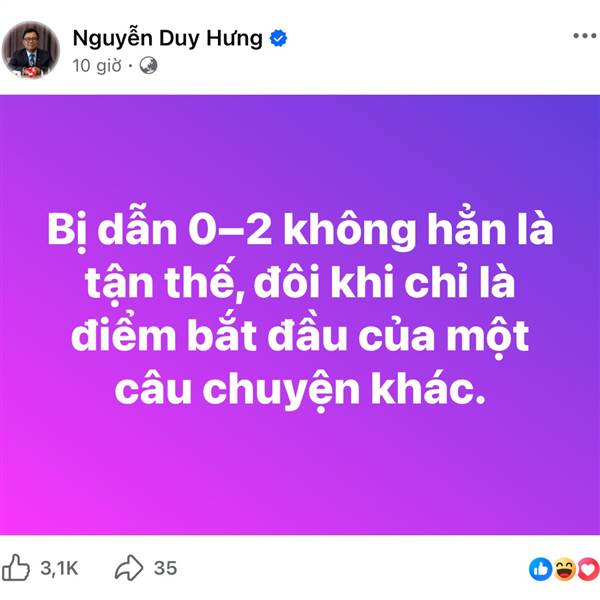Screen dimensions: 600x600
Task: Click the globe public privacy icon
Action: pos(148,65)
